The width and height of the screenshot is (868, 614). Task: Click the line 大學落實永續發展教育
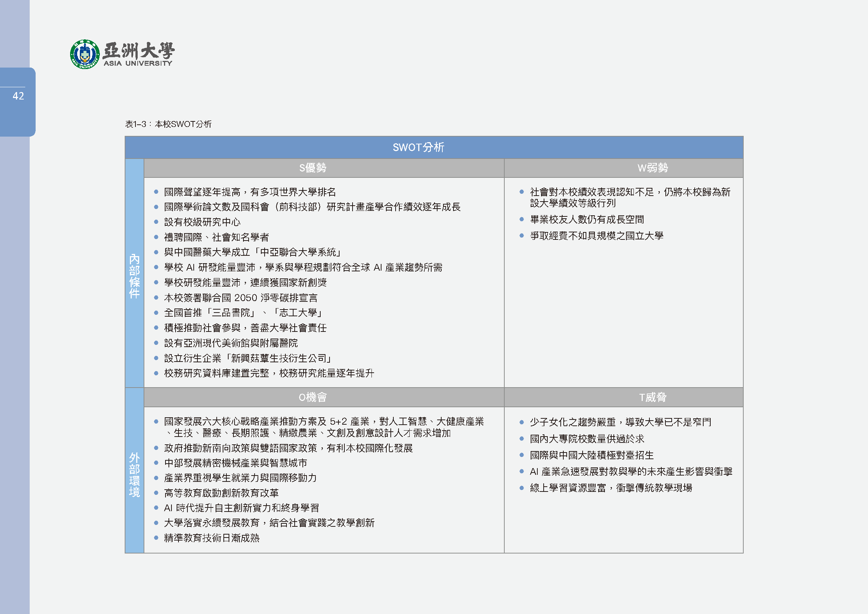269,523
